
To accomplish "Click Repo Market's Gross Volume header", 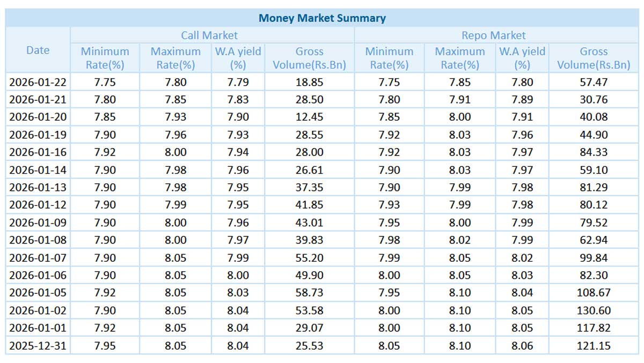I will tap(594, 58).
